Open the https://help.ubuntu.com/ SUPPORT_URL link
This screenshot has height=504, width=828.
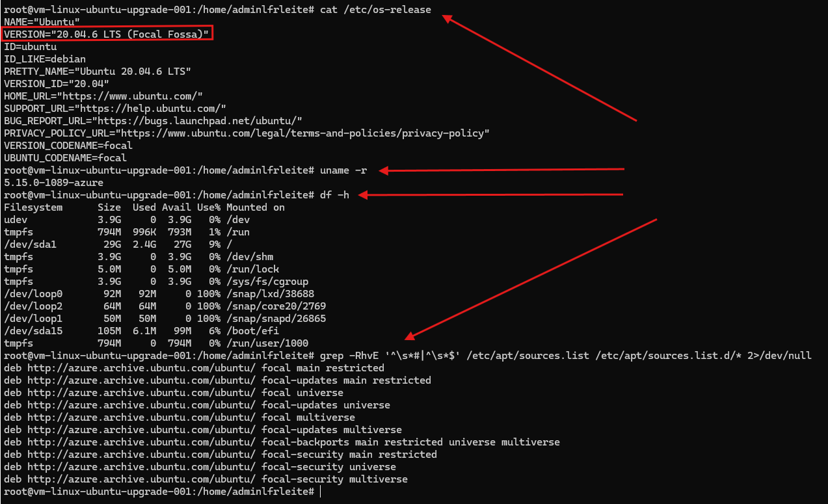tap(152, 108)
